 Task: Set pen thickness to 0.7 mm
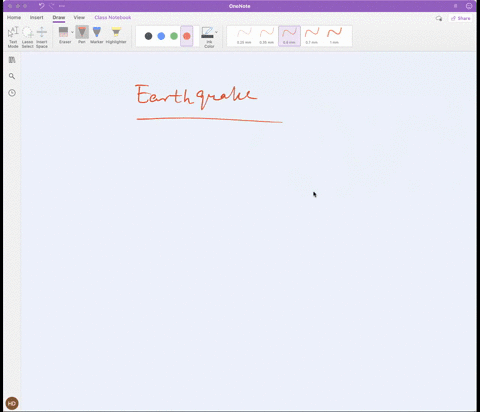312,36
